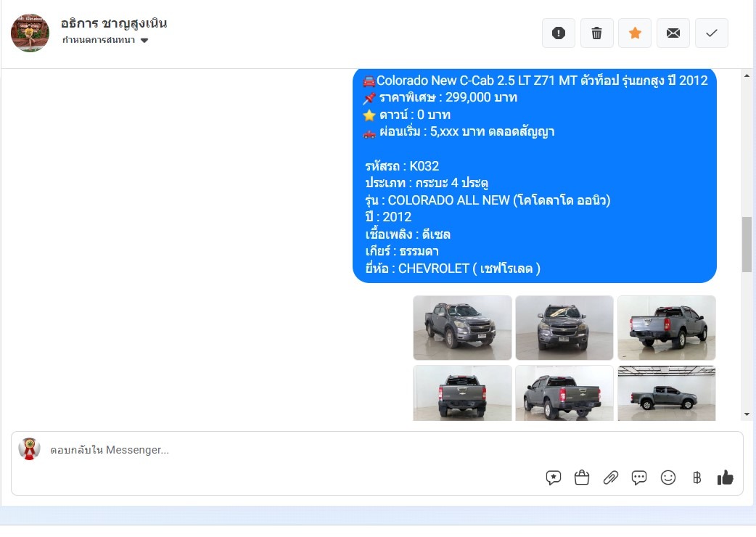Mark conversation done with checkmark icon
This screenshot has width=756, height=537.
click(x=712, y=33)
